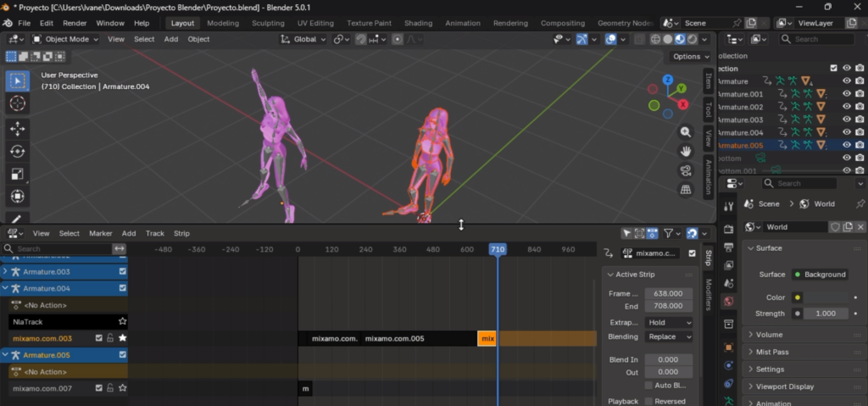Open the Extrapolation Hold dropdown
Image resolution: width=868 pixels, height=406 pixels.
[669, 322]
